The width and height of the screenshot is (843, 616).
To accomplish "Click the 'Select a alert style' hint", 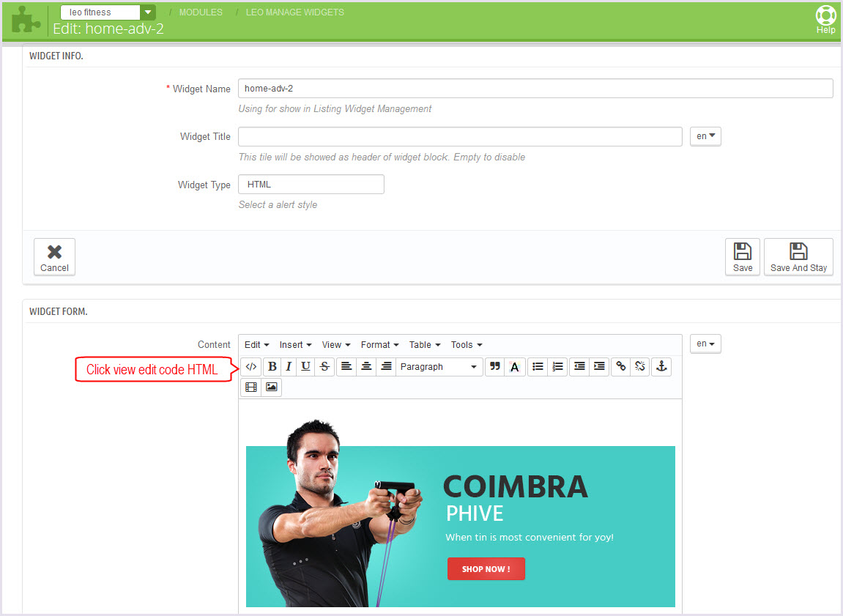I will coord(278,205).
